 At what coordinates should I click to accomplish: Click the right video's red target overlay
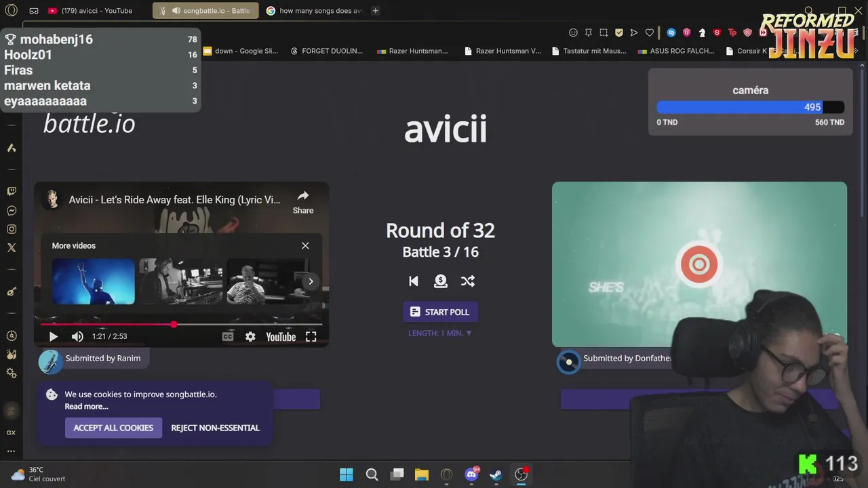(x=699, y=264)
